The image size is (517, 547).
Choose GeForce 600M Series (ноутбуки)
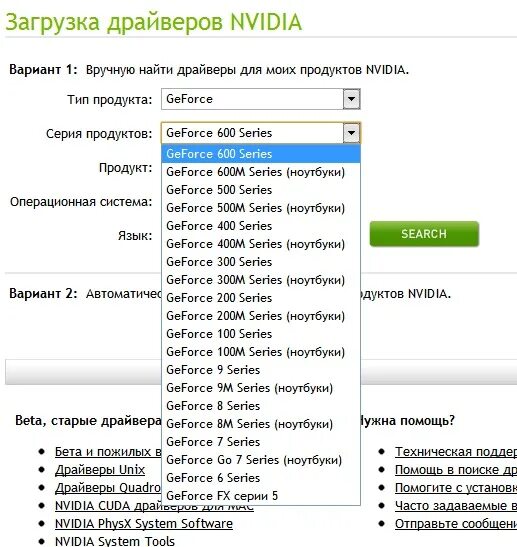tap(261, 172)
